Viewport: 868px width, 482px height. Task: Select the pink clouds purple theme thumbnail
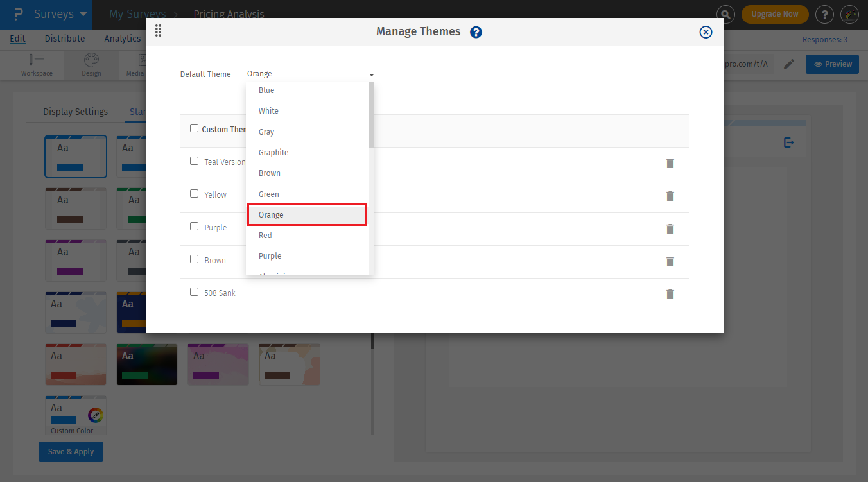tap(218, 365)
